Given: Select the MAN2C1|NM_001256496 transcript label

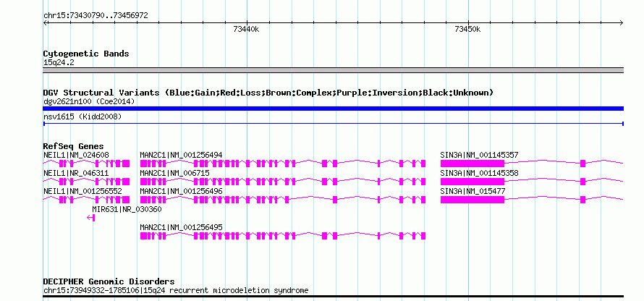Looking at the screenshot, I should click(181, 191).
